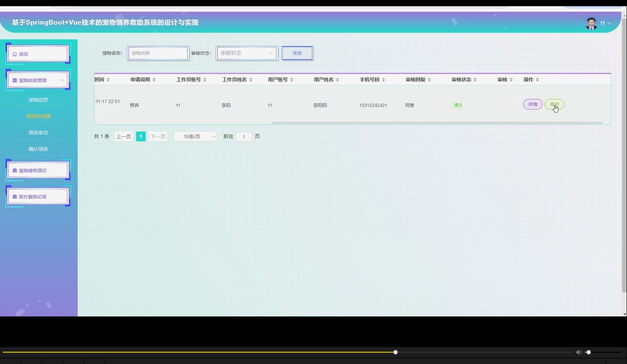
Task: Click the sort arrows on 时间 column
Action: click(108, 79)
